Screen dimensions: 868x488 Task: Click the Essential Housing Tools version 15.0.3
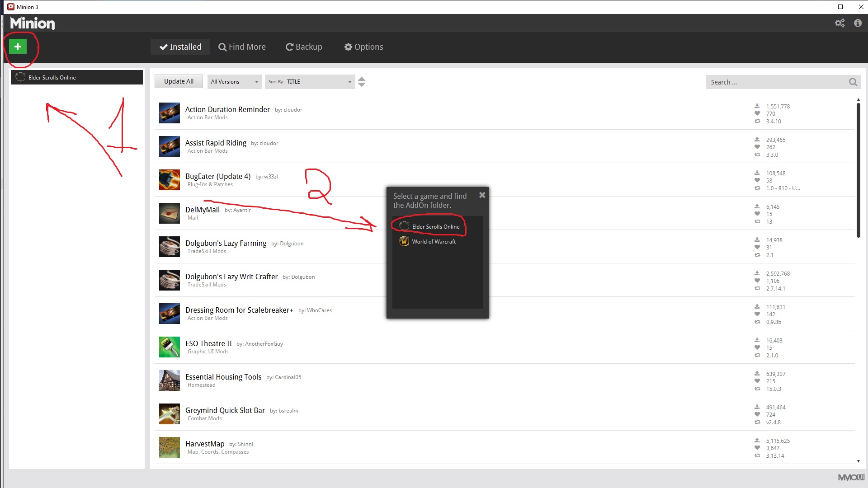tap(774, 389)
